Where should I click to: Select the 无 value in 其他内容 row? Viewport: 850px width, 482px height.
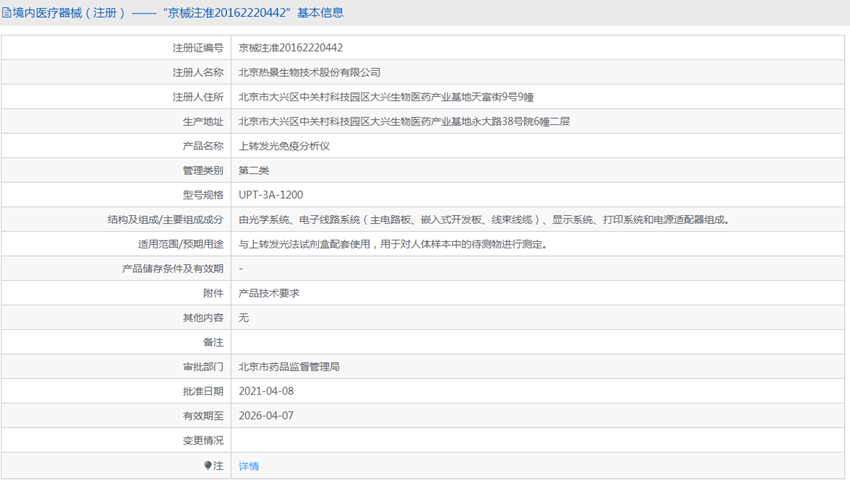243,317
